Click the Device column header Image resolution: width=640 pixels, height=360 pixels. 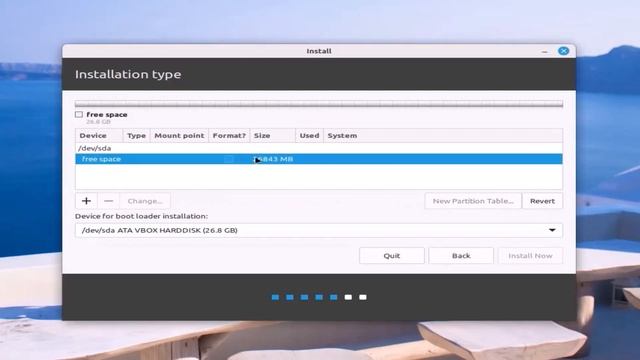pyautogui.click(x=99, y=136)
